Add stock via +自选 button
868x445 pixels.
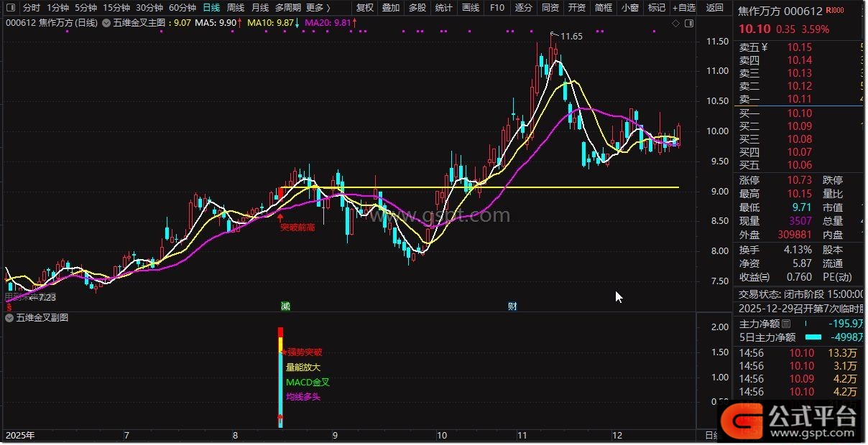click(x=683, y=8)
